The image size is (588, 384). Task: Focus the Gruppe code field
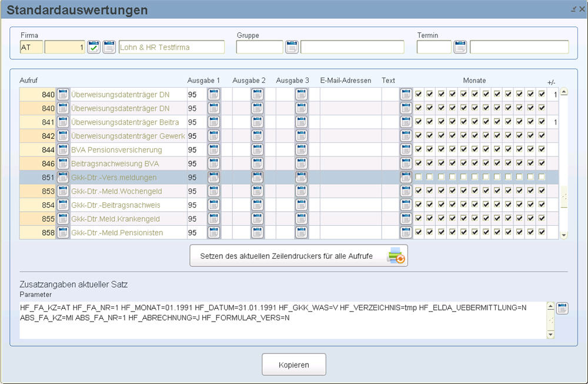tap(259, 47)
